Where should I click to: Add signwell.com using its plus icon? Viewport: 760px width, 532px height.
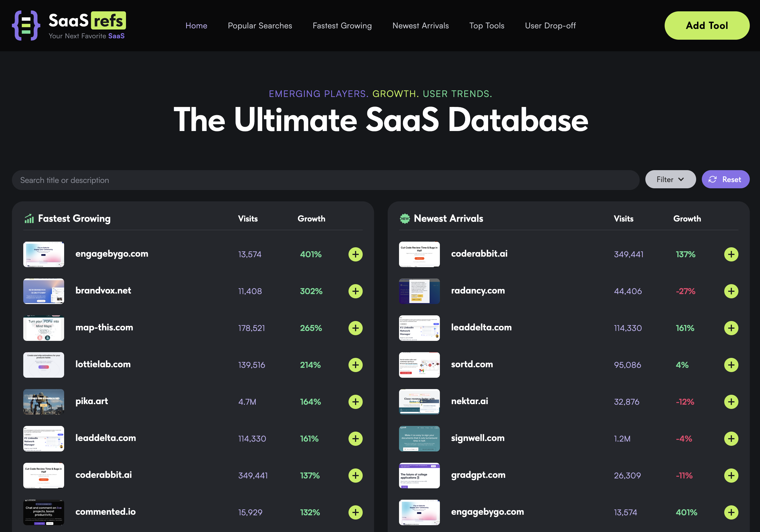click(x=731, y=439)
